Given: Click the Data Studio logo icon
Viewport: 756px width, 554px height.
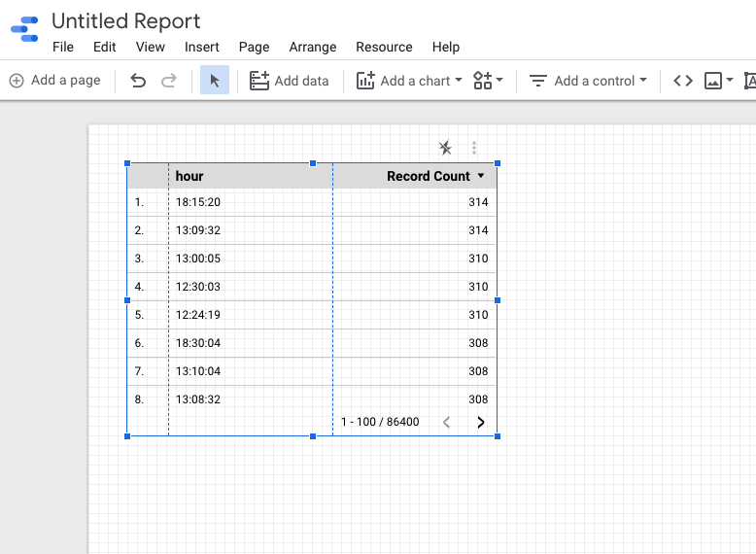Looking at the screenshot, I should [24, 27].
